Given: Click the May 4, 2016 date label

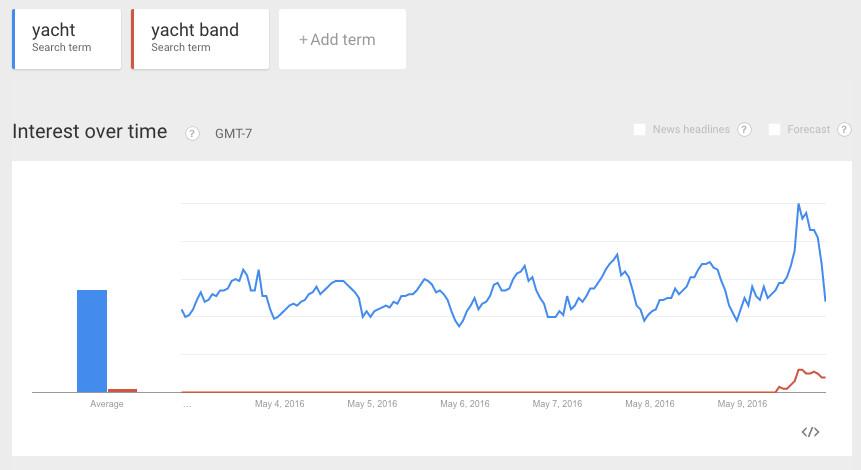Looking at the screenshot, I should click(280, 404).
